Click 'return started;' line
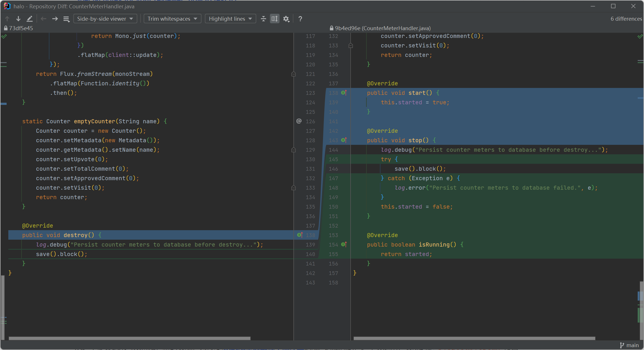The image size is (644, 350). 406,254
